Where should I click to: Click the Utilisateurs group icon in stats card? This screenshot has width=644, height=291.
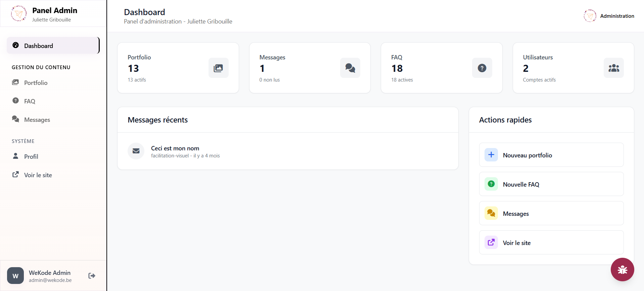pyautogui.click(x=613, y=68)
